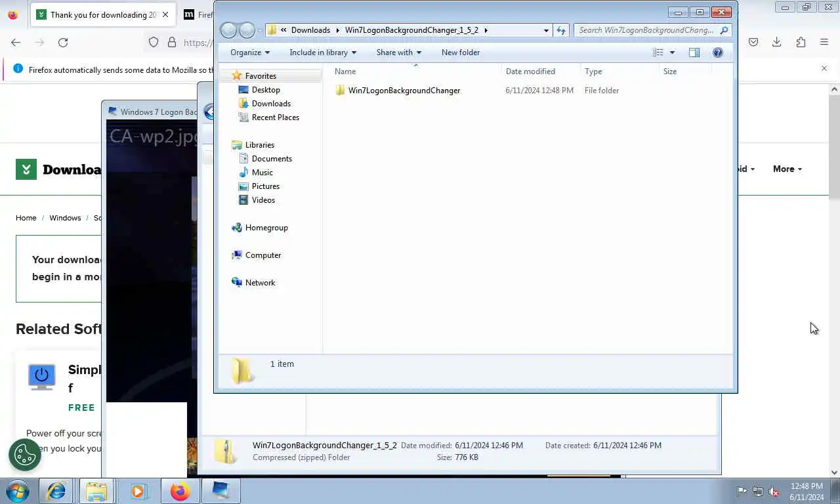Sort files by the Name column

416,72
